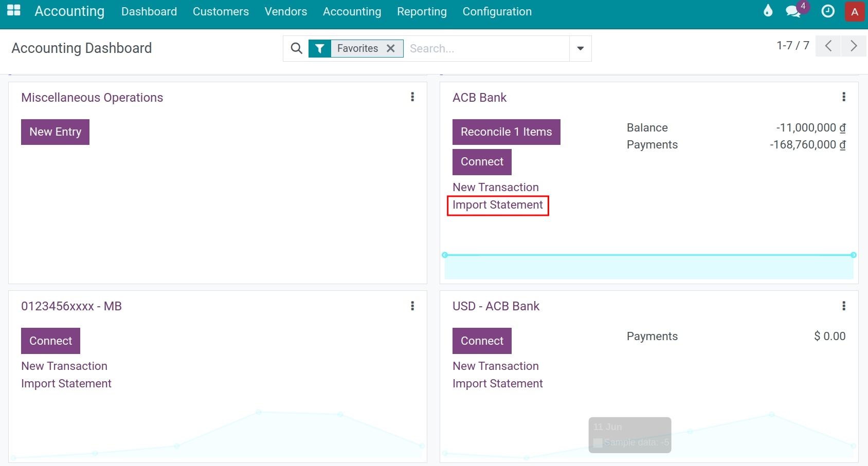Screen dimensions: 868x466
Task: Open the Configuration menu
Action: coord(497,11)
